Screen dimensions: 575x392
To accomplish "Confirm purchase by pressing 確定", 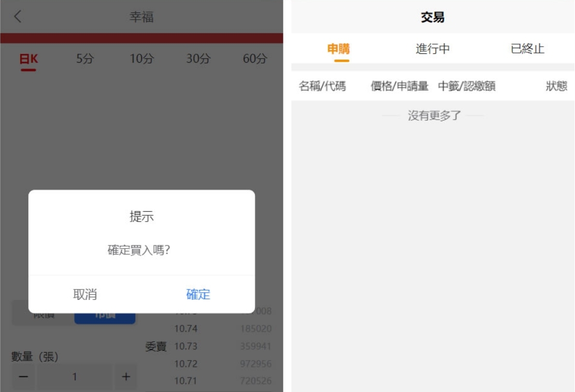I will (198, 294).
